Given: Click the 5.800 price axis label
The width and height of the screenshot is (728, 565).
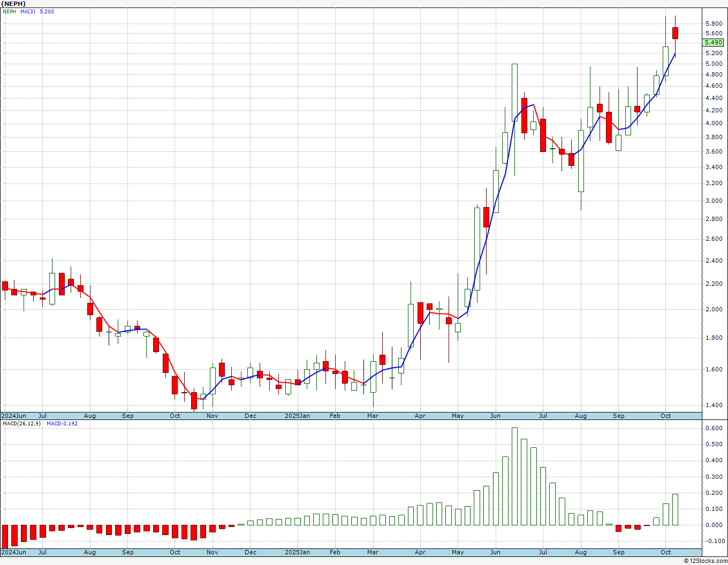Looking at the screenshot, I should 714,24.
